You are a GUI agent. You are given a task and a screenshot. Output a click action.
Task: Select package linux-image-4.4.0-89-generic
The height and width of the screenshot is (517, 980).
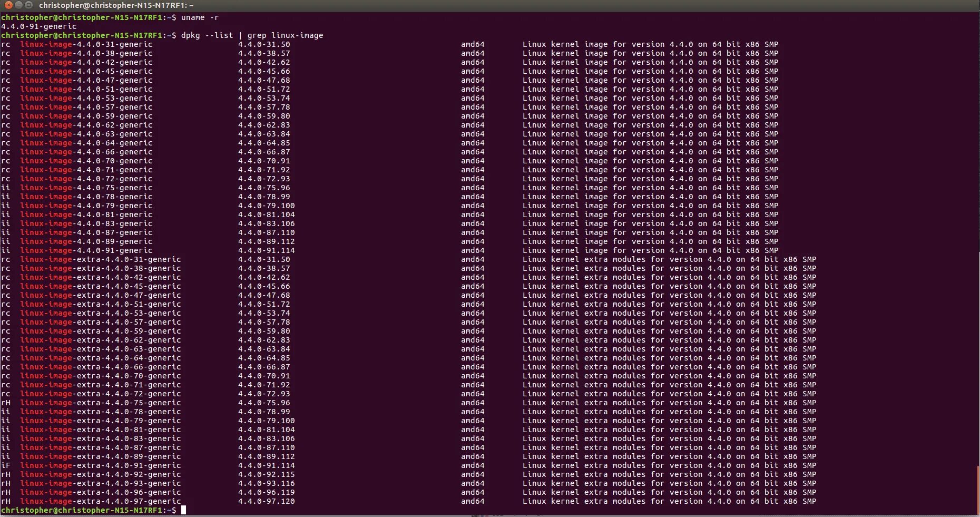86,241
